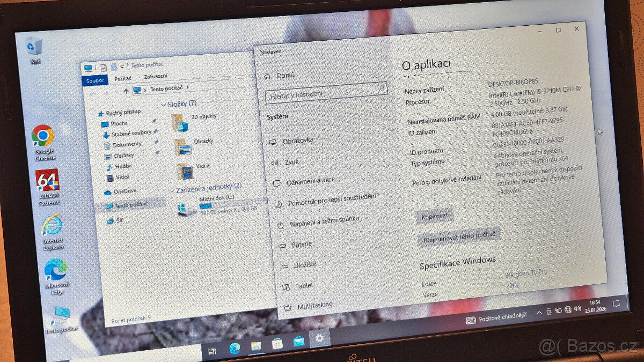Image resolution: width=644 pixels, height=362 pixels.
Task: Open the Mail app in the taskbar
Action: click(x=298, y=341)
